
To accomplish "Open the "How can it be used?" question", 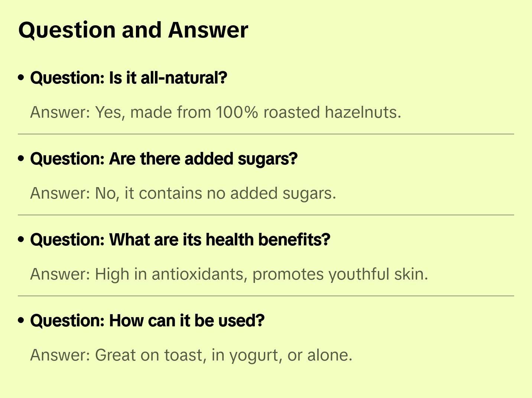I will click(147, 321).
